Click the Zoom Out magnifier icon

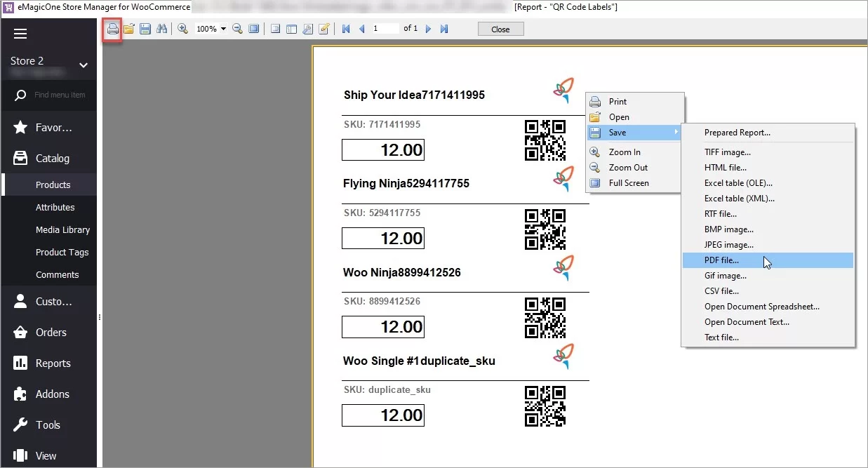238,29
